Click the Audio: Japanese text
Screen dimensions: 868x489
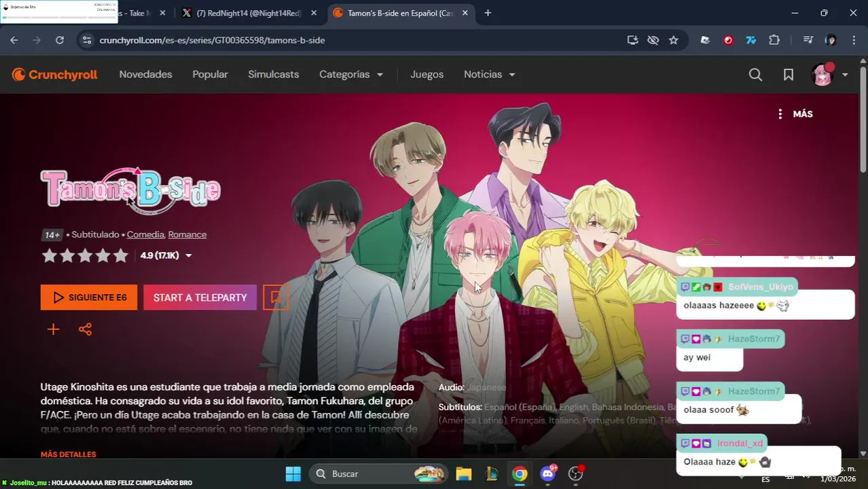[x=472, y=387]
